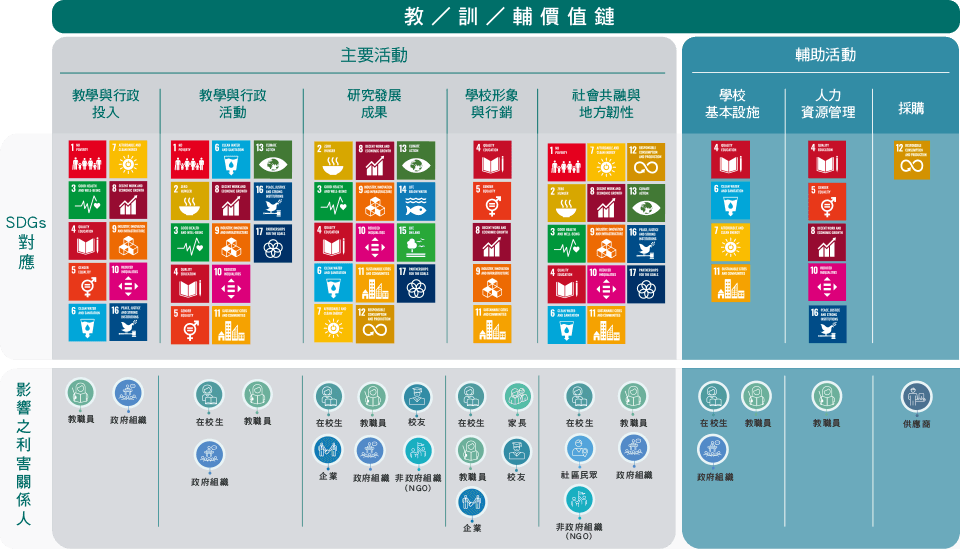Screen dimensions: 960x549
Task: Click the 研究發展成果 column heading
Action: (374, 103)
